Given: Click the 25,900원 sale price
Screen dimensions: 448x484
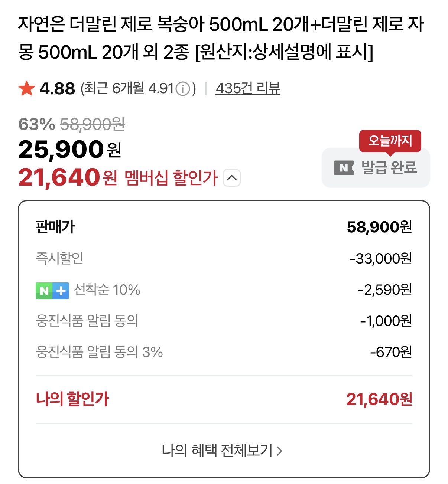Looking at the screenshot, I should 70,150.
